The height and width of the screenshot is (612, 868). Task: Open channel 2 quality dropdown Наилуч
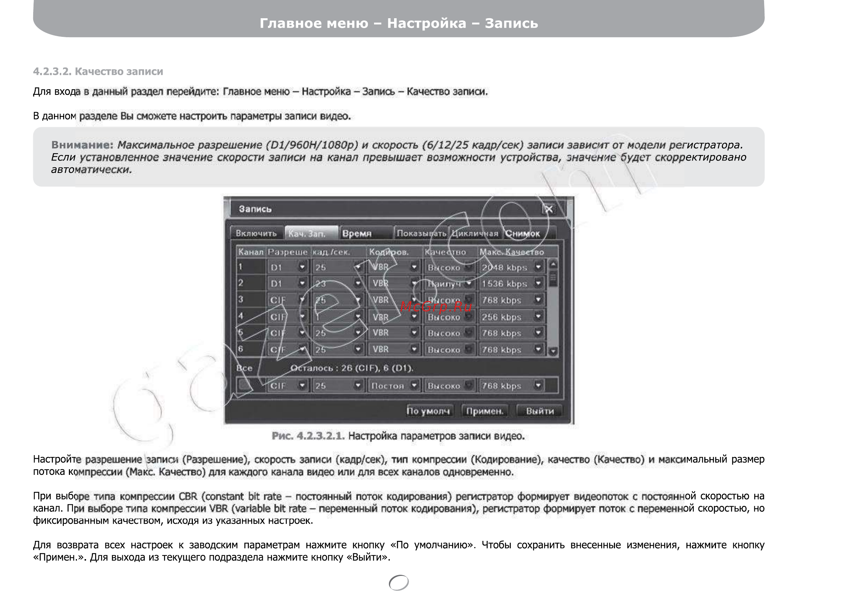pyautogui.click(x=449, y=283)
